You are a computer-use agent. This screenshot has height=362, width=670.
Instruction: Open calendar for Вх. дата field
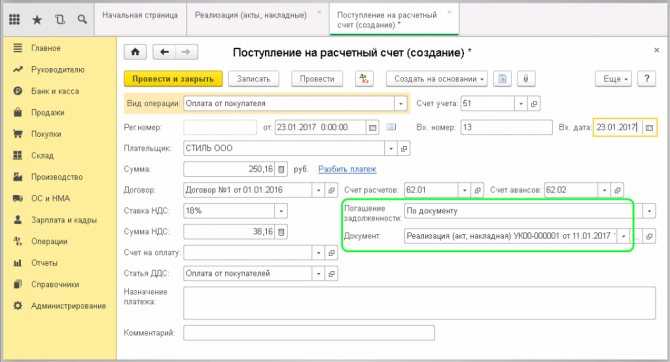click(x=649, y=127)
